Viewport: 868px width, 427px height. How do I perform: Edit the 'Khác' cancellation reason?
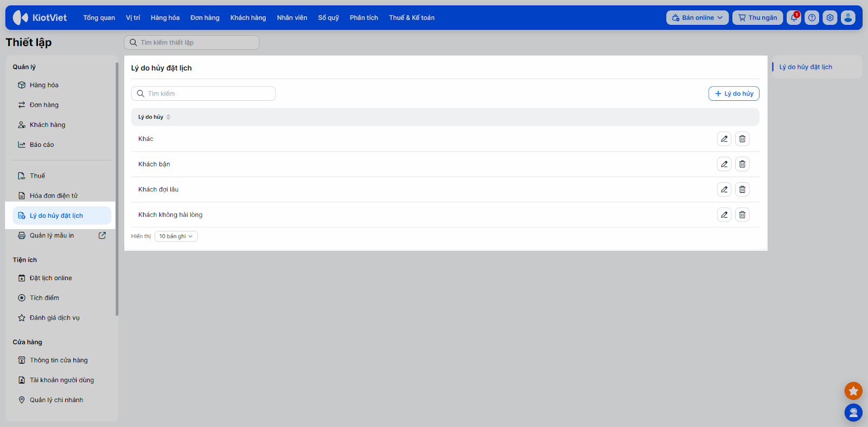(724, 139)
